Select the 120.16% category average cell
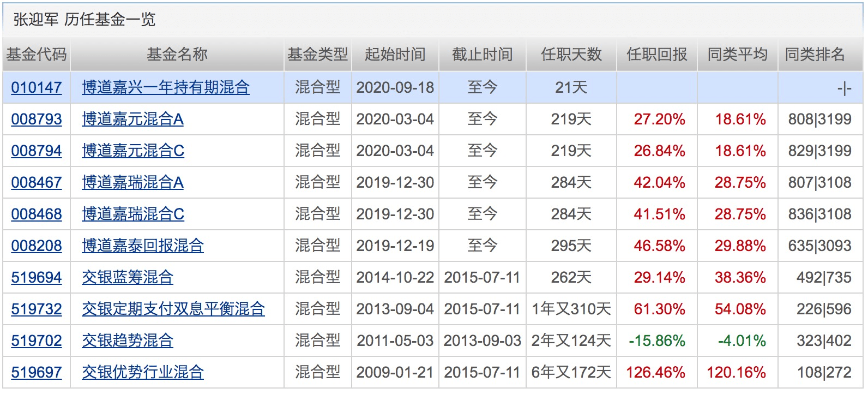 (x=738, y=372)
